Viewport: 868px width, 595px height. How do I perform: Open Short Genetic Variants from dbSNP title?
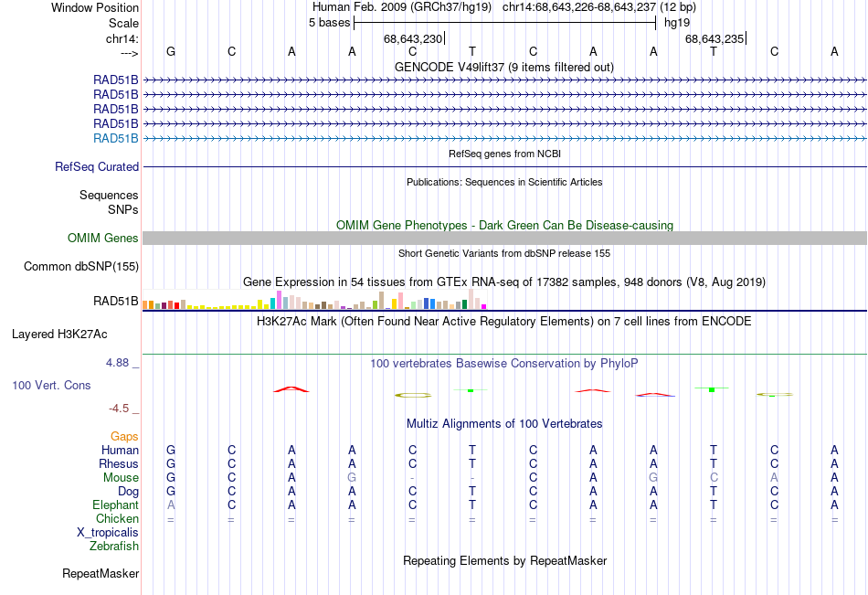504,253
